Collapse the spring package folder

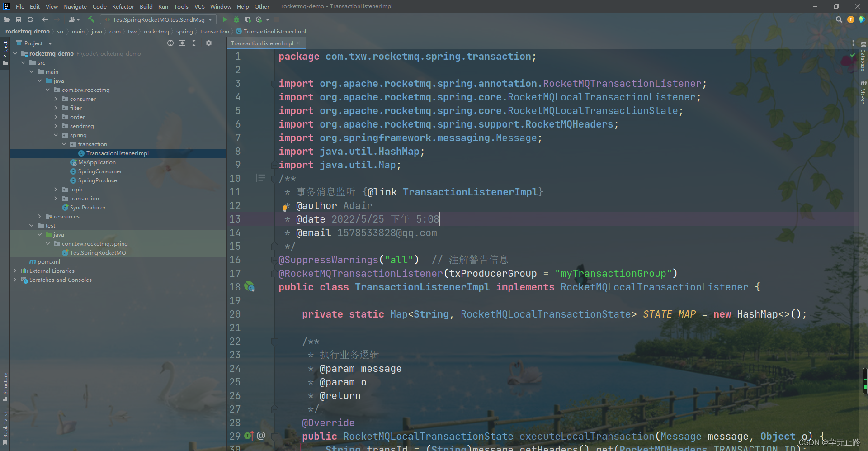tap(56, 135)
